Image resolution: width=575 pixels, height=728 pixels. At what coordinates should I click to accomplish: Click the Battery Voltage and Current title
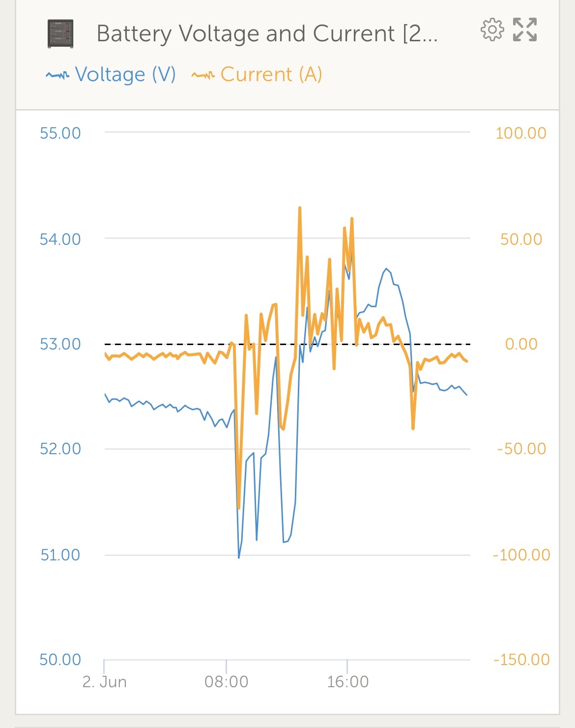coord(267,34)
